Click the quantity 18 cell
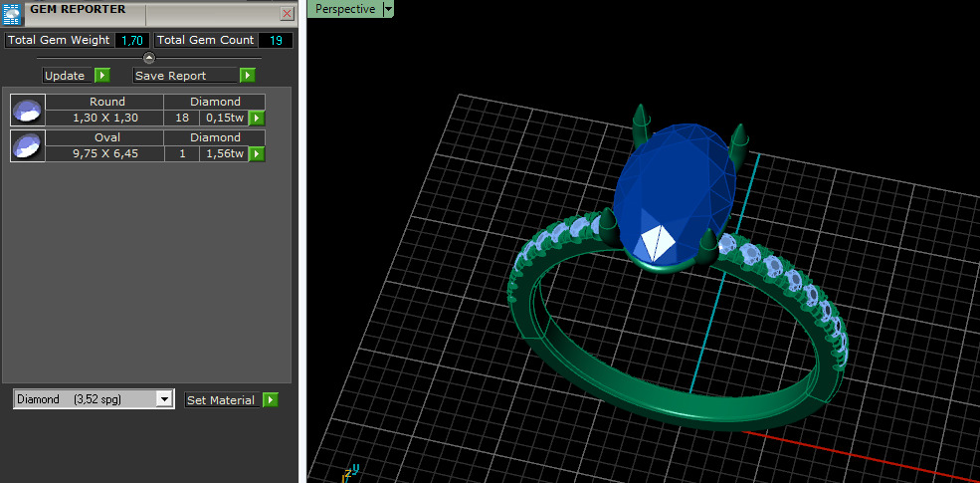Image resolution: width=980 pixels, height=483 pixels. (x=182, y=119)
